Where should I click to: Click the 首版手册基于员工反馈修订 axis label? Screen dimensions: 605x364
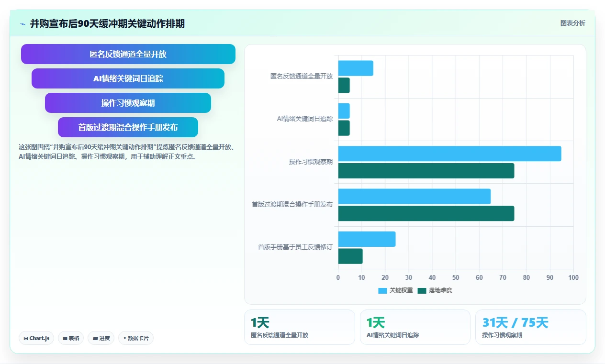pyautogui.click(x=295, y=247)
